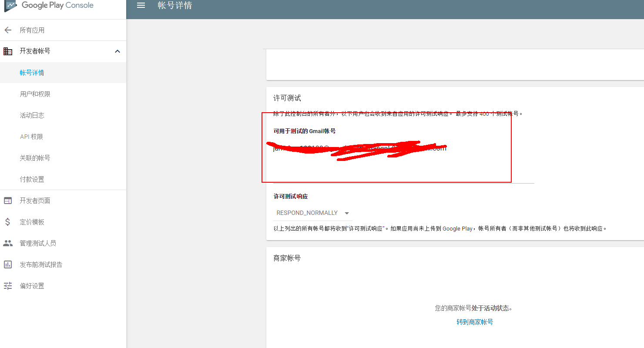Click the 许可测试 section heading
This screenshot has height=348, width=644.
pyautogui.click(x=287, y=98)
